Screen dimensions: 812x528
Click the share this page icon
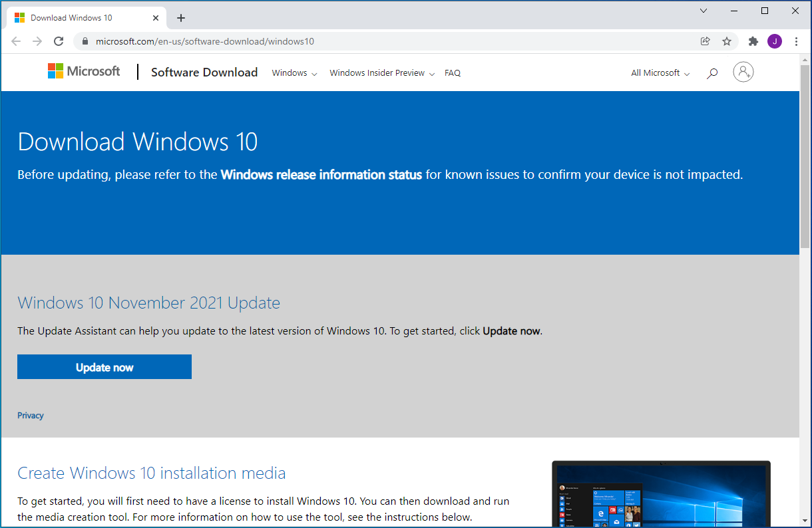point(706,41)
